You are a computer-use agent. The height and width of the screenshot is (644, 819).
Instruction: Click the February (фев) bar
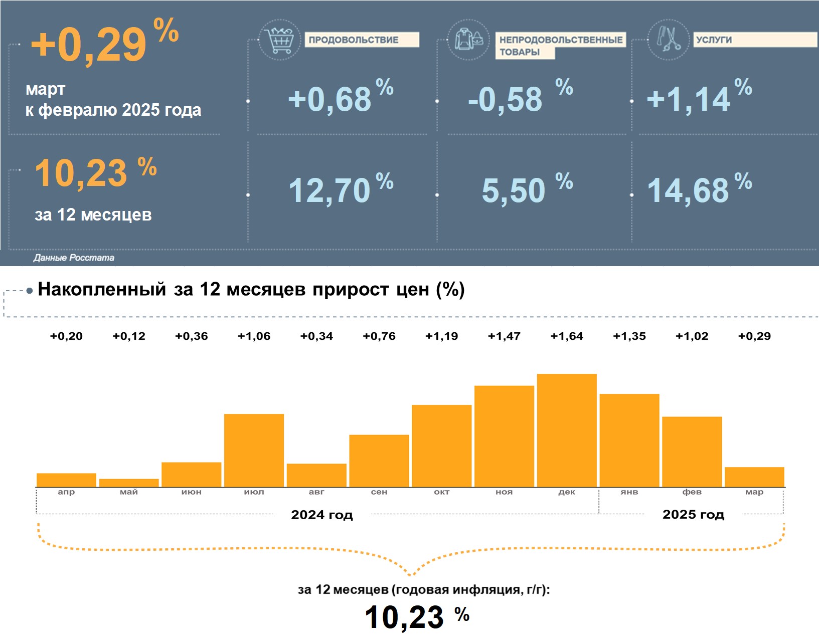[x=692, y=452]
